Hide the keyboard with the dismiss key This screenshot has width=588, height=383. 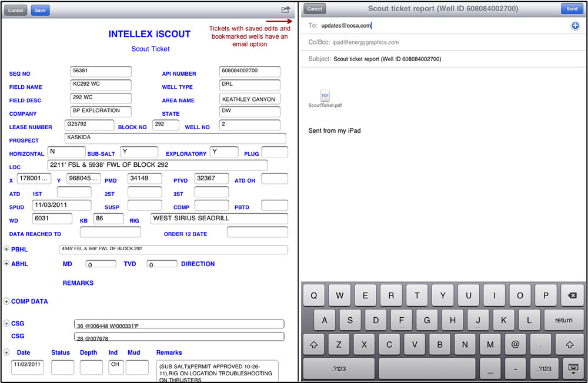click(x=573, y=369)
